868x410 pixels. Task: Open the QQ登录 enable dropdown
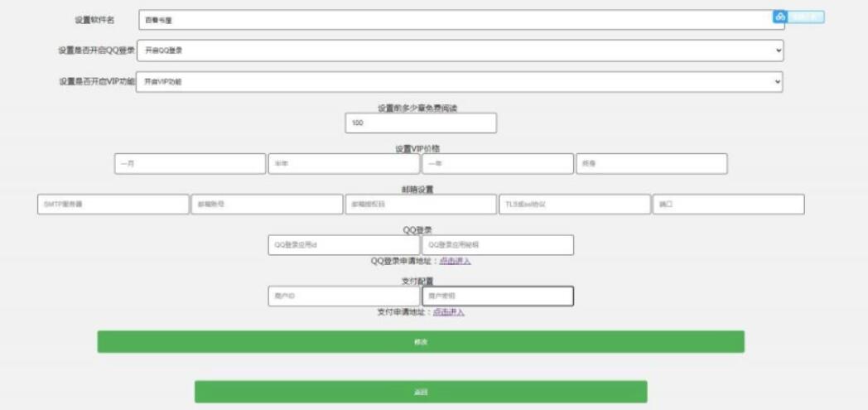[x=460, y=51]
